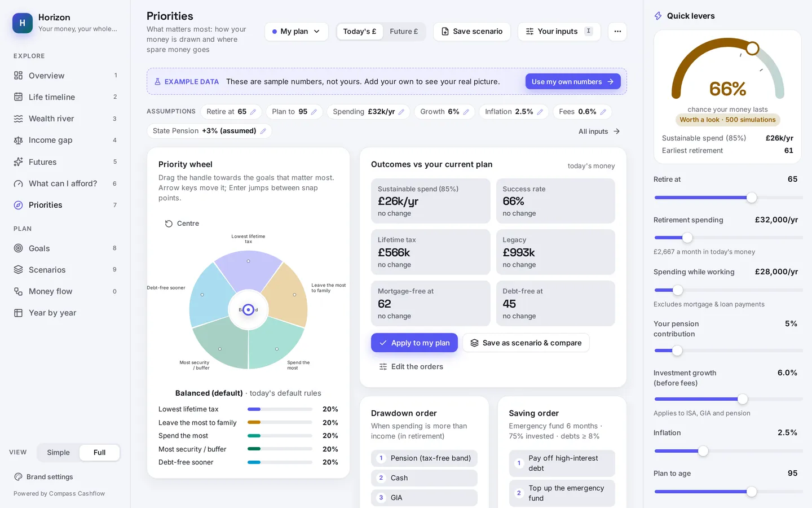Click the Retire at slider handle
812x508 pixels.
click(x=752, y=198)
